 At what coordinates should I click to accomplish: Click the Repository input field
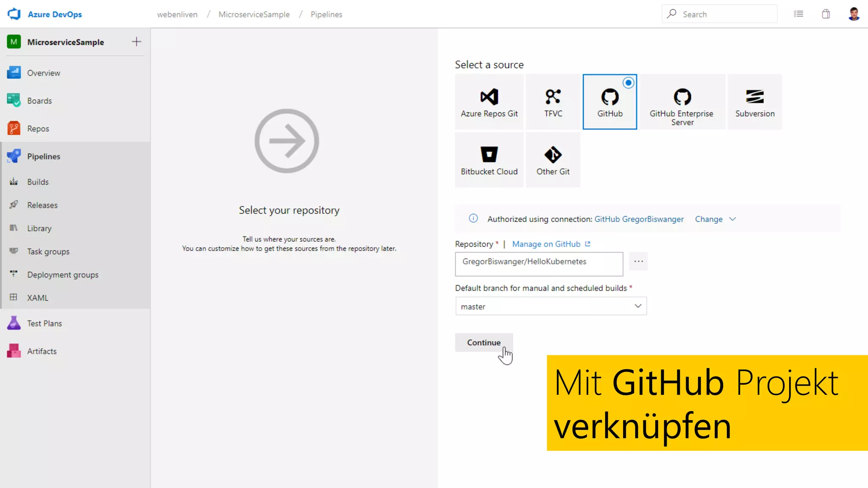point(539,264)
